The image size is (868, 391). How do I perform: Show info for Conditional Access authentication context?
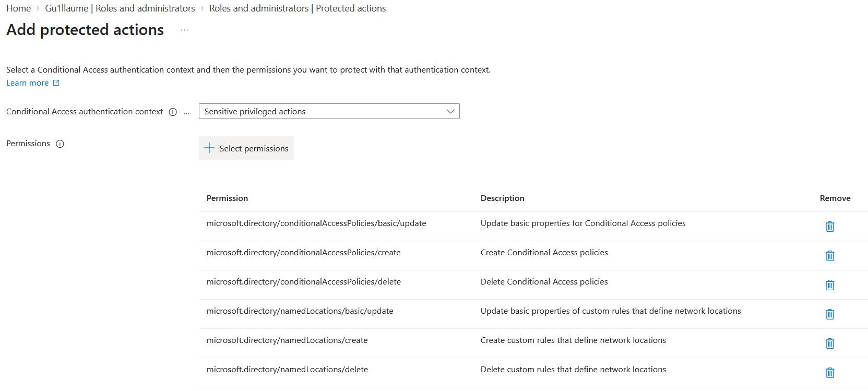click(173, 112)
